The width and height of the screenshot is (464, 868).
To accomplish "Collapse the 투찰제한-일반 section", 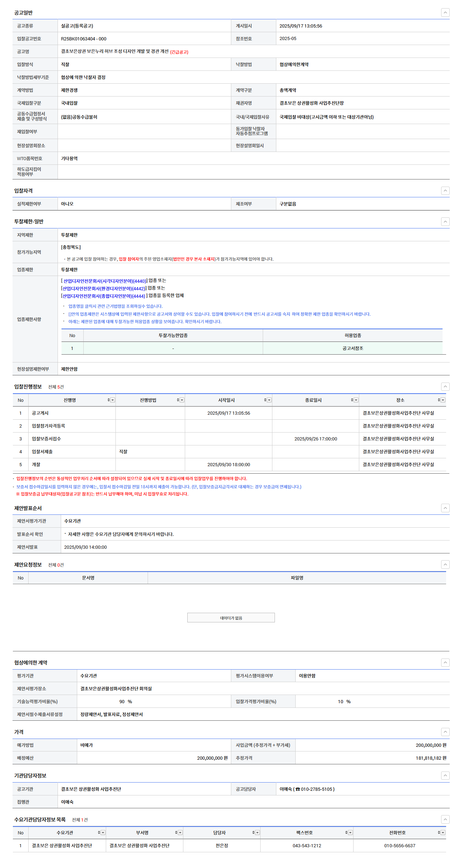I will click(445, 222).
